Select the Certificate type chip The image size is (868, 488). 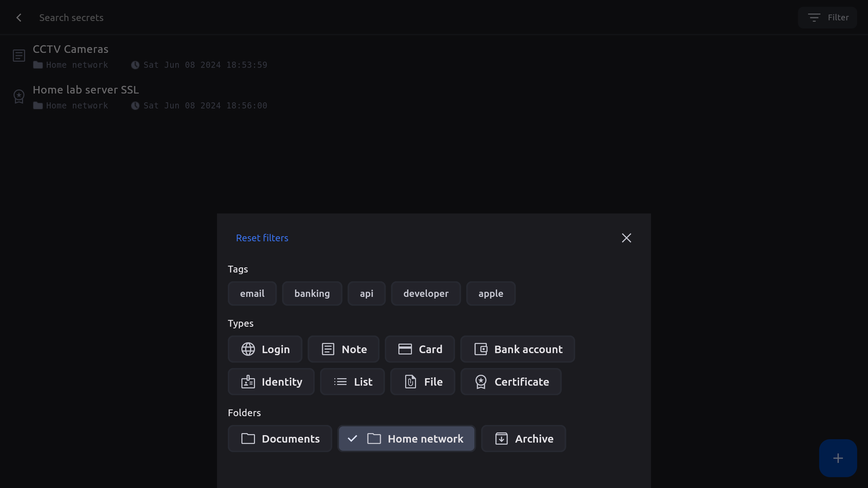click(x=511, y=382)
